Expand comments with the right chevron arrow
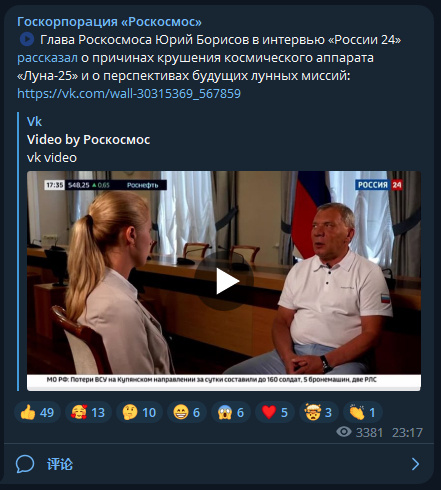This screenshot has width=441, height=490. click(415, 464)
